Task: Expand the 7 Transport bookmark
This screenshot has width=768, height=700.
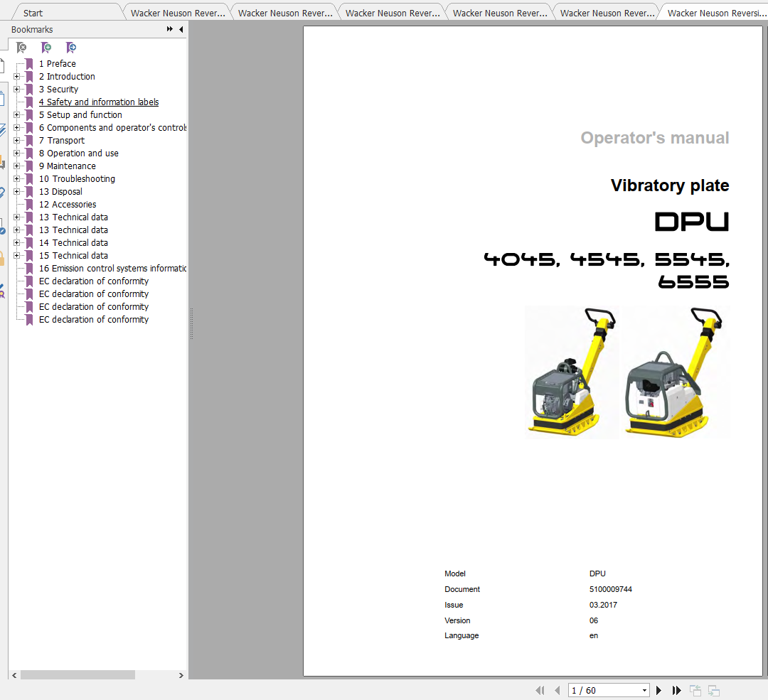Action: click(x=16, y=141)
